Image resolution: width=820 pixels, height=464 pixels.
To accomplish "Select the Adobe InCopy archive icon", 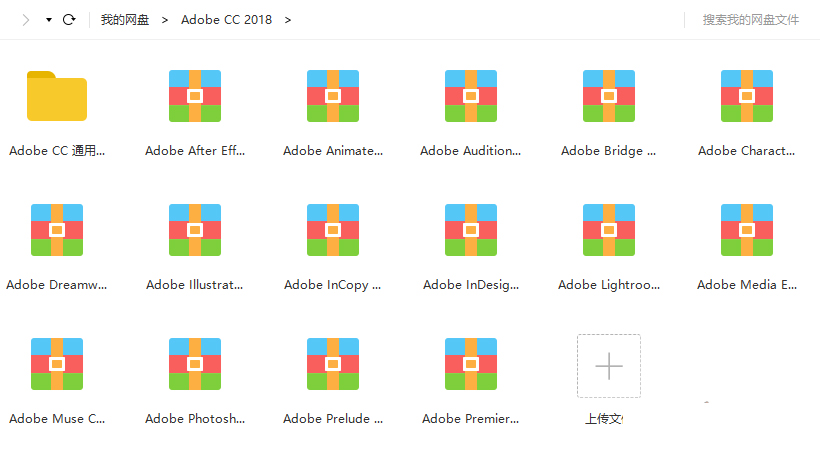I will point(333,230).
